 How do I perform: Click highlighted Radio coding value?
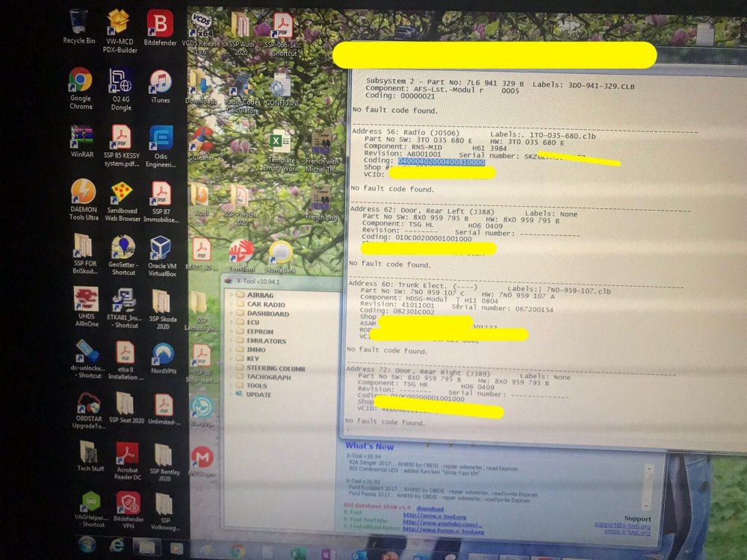click(441, 162)
